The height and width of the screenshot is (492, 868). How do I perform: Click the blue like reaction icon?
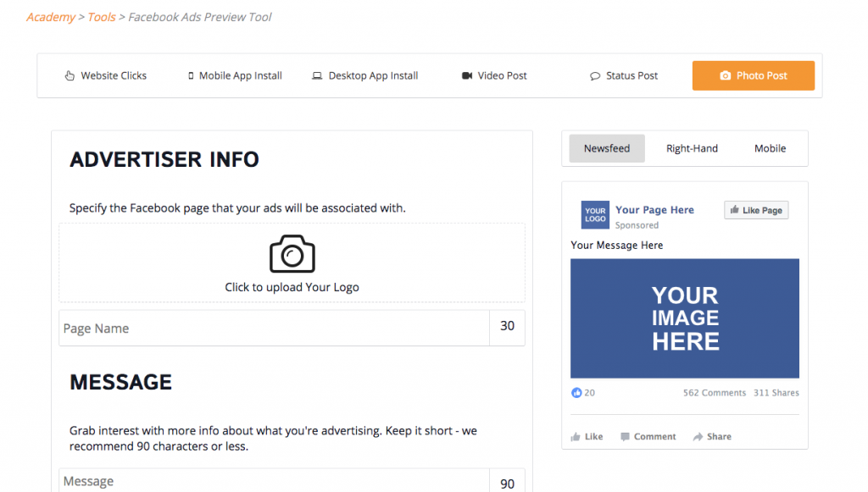point(576,393)
